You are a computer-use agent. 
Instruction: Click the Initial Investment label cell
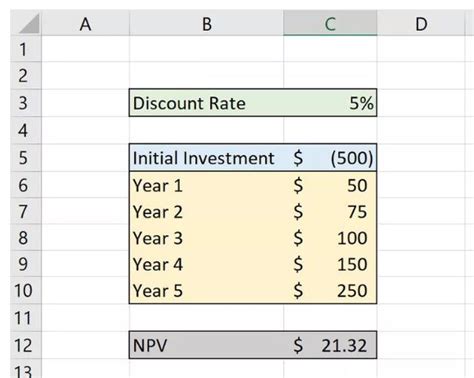206,157
